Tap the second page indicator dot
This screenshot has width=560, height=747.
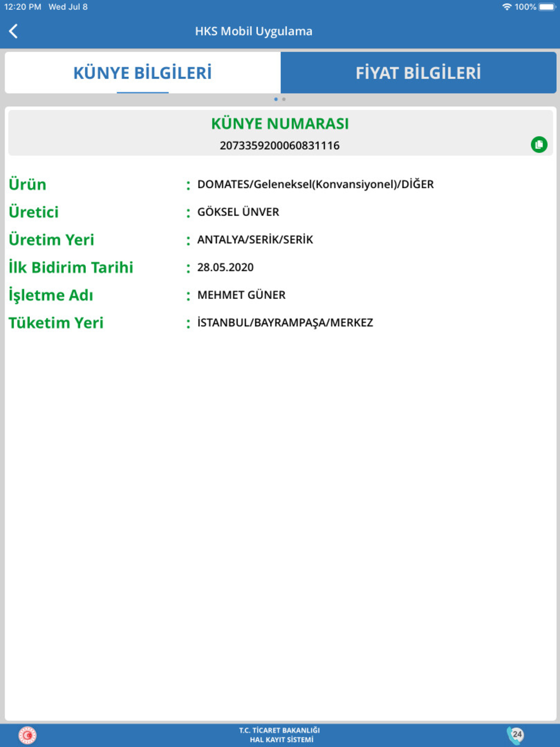pyautogui.click(x=284, y=99)
